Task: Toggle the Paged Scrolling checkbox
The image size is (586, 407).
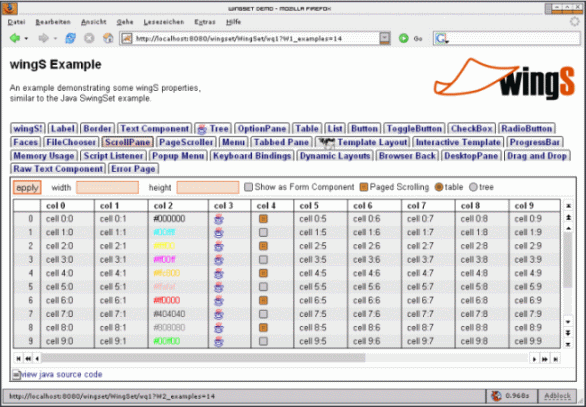Action: click(x=364, y=187)
